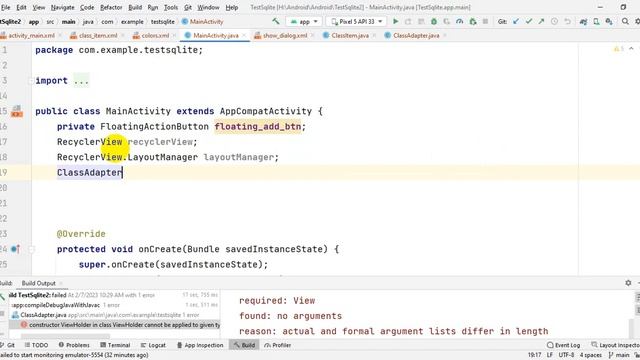Open the File menu

click(x=6, y=7)
